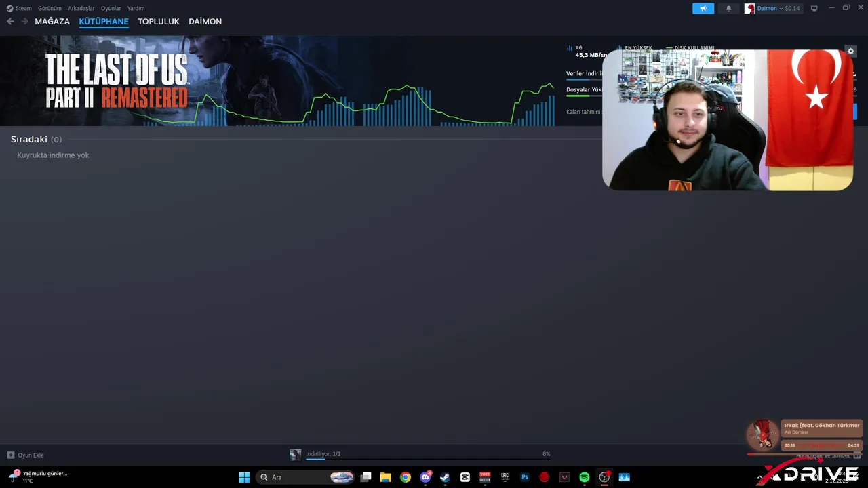Open the Arkadaşlar menu
The height and width of the screenshot is (488, 868).
pos(81,8)
